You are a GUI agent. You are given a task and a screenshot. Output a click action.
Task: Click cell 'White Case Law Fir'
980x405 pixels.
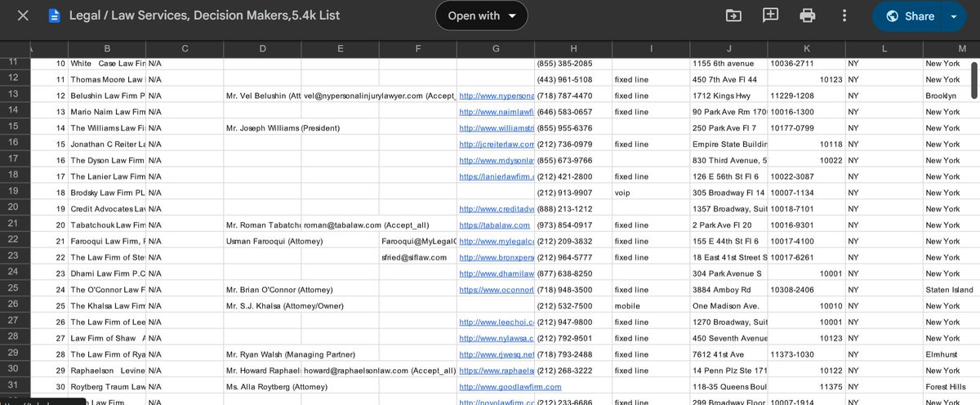(x=107, y=63)
